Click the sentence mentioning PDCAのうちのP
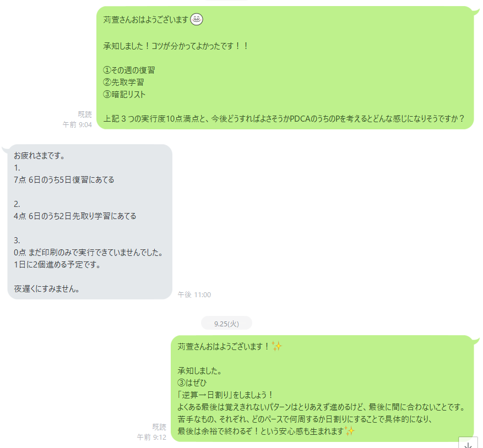 click(x=284, y=118)
